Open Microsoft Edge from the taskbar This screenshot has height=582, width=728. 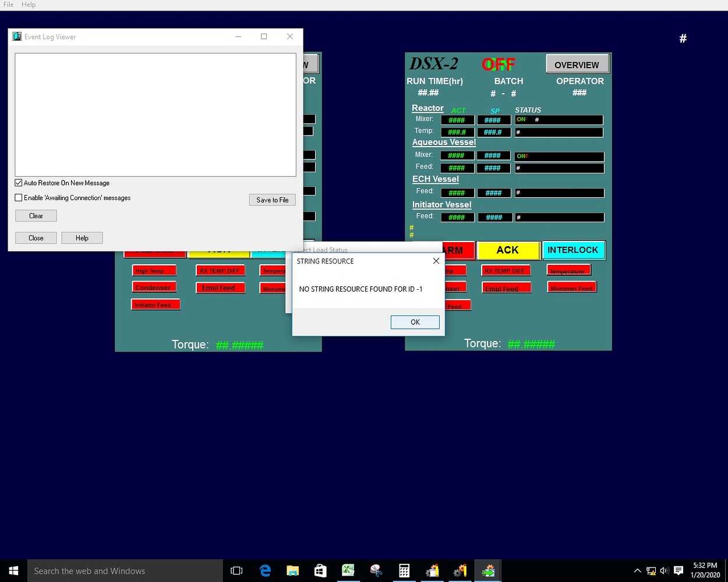265,571
